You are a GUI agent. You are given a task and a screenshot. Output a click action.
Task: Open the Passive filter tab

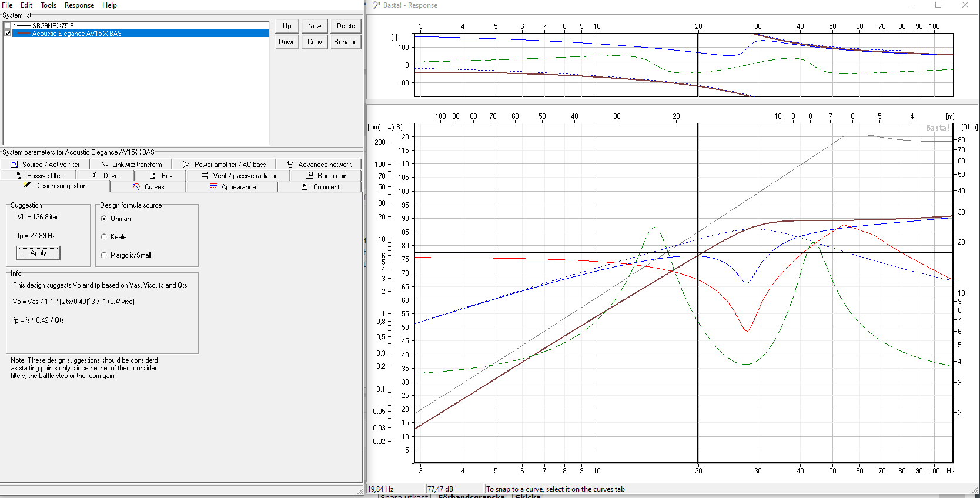pos(39,176)
